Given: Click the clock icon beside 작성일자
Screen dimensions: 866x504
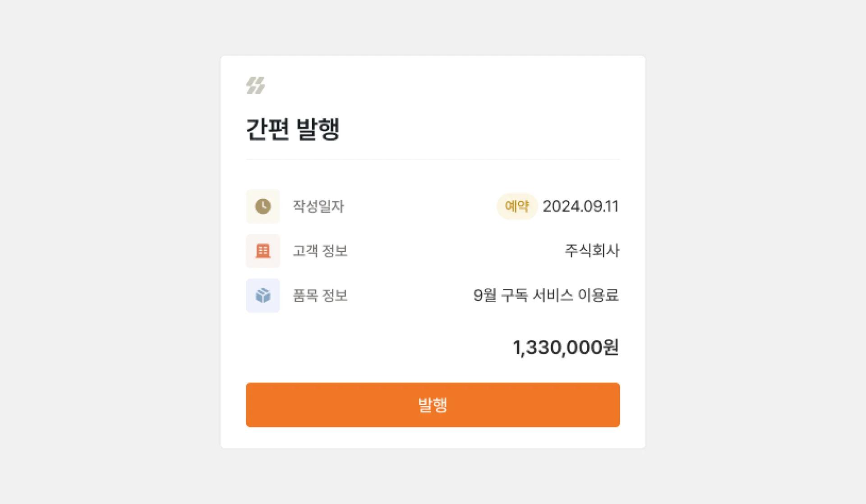Looking at the screenshot, I should (x=263, y=206).
